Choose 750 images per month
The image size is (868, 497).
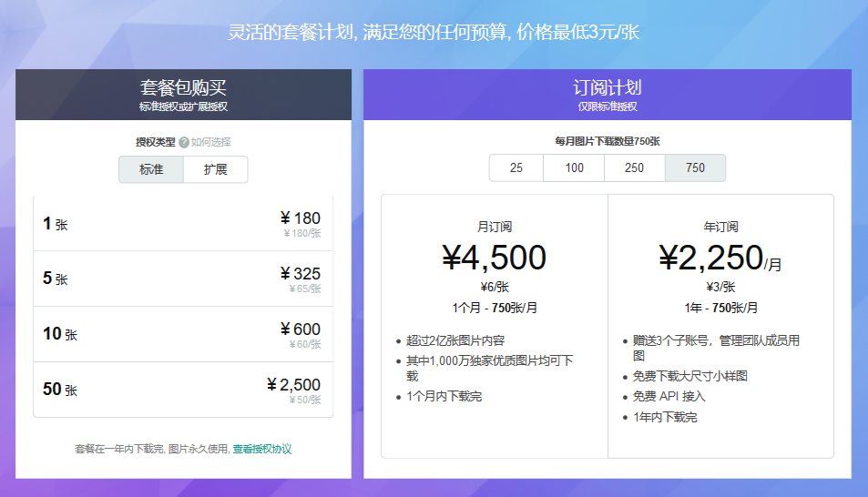tap(695, 167)
